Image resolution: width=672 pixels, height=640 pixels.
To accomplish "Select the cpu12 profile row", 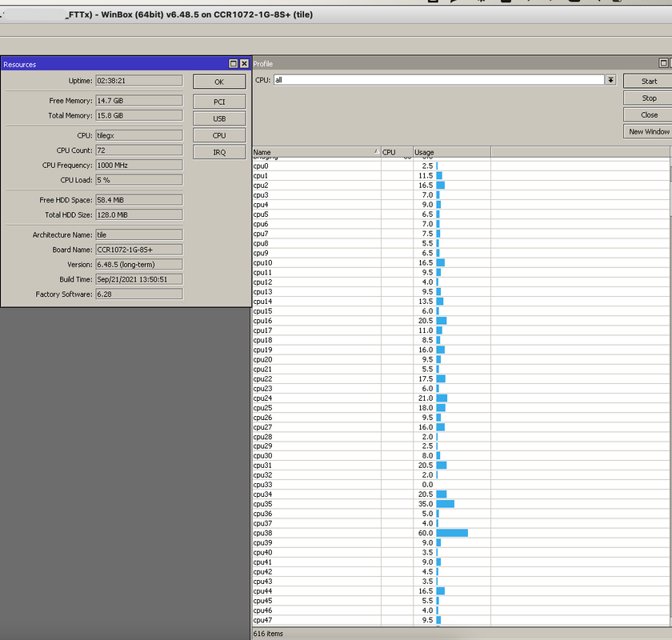I will click(461, 282).
